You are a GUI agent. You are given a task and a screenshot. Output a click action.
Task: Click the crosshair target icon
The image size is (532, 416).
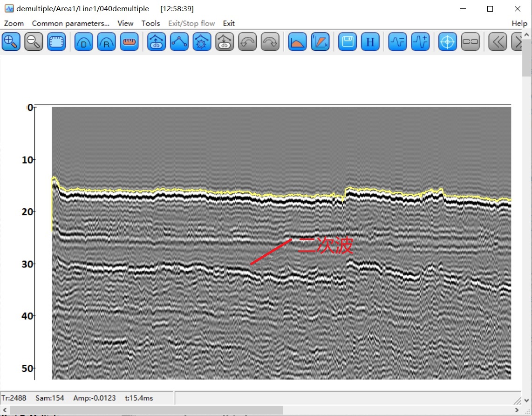(x=448, y=42)
